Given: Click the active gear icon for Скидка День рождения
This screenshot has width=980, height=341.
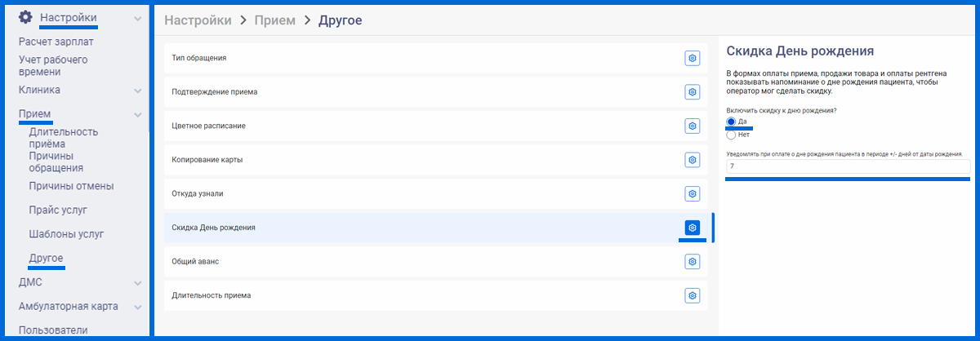Looking at the screenshot, I should (x=692, y=228).
